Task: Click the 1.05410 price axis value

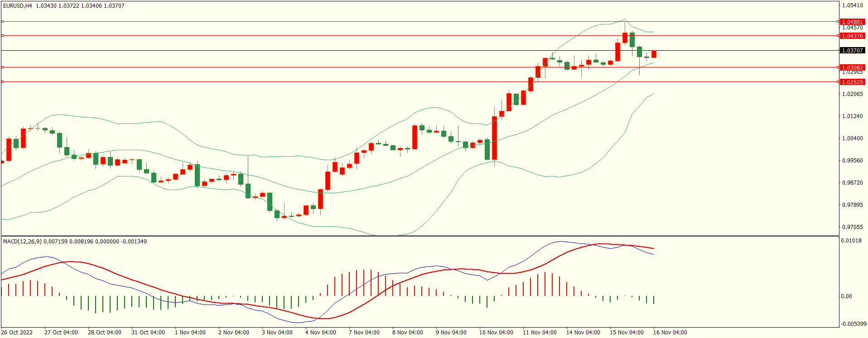Action: click(852, 5)
